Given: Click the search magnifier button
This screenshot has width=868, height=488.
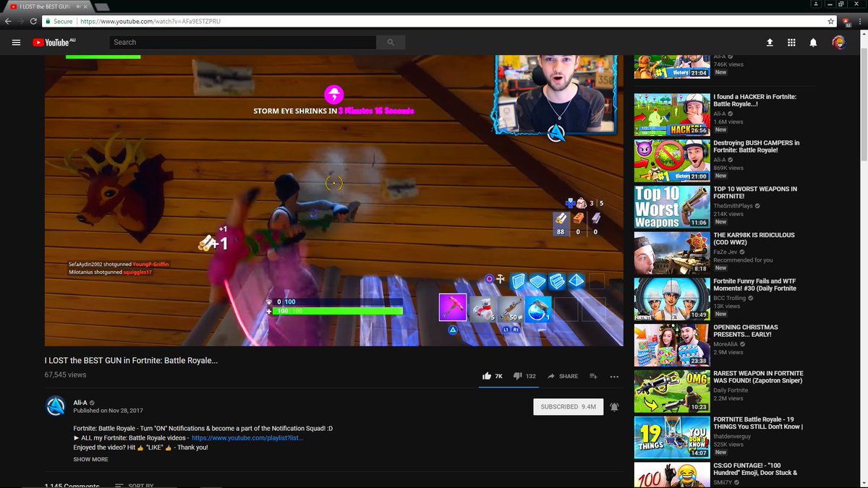Looking at the screenshot, I should point(391,43).
